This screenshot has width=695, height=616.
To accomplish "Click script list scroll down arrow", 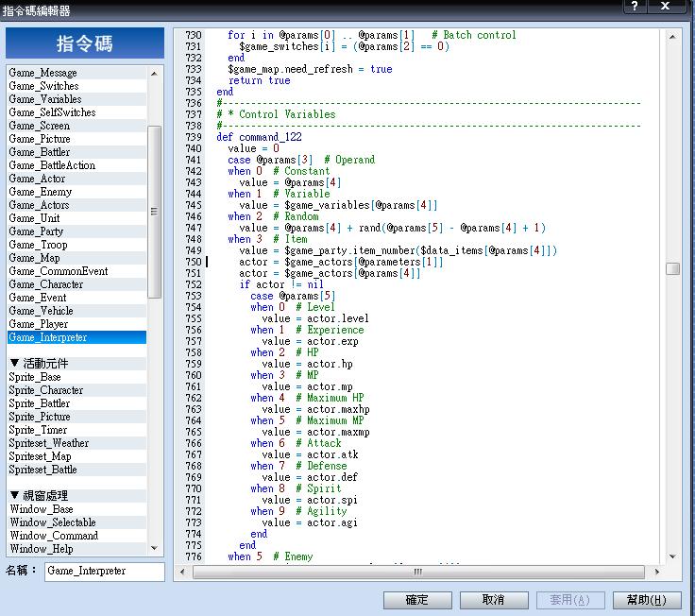I will pyautogui.click(x=154, y=548).
